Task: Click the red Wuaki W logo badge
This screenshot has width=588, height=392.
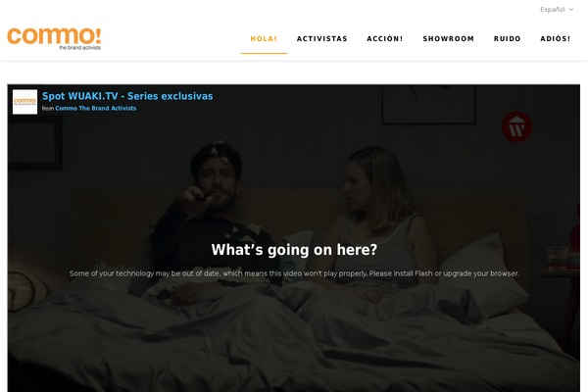Action: [516, 126]
